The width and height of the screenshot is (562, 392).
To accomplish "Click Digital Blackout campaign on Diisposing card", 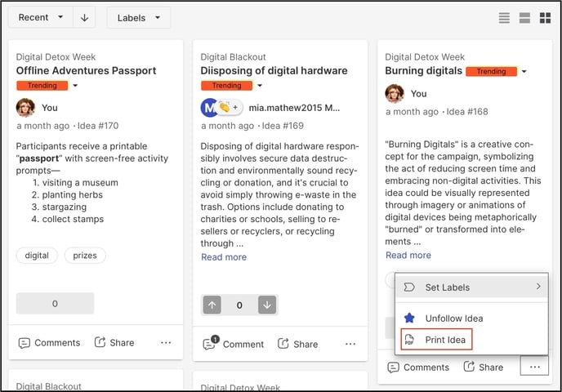I will (x=233, y=57).
